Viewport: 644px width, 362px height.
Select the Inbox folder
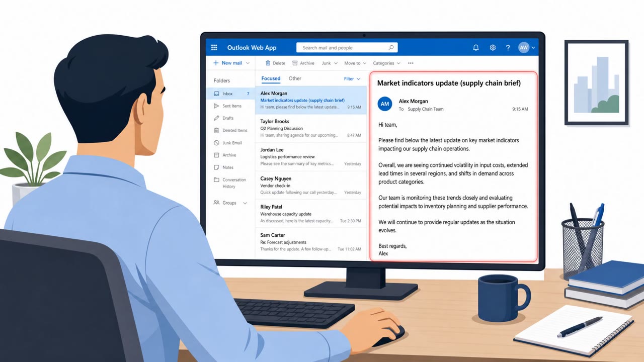pos(231,94)
